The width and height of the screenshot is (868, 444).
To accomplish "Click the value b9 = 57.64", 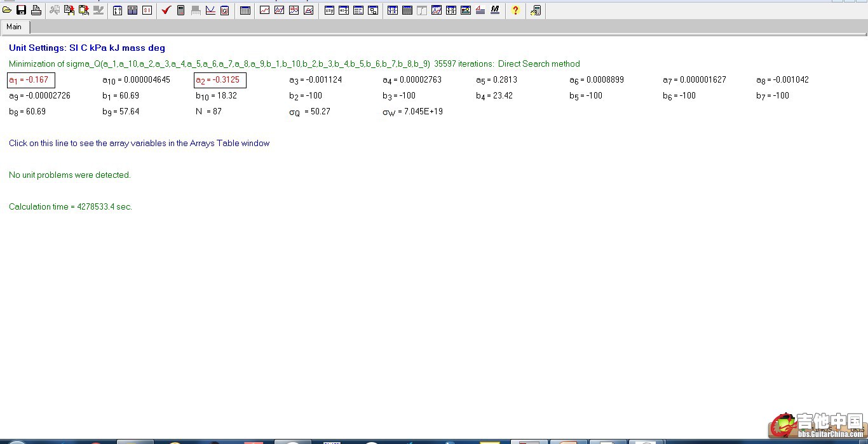I will [x=121, y=112].
